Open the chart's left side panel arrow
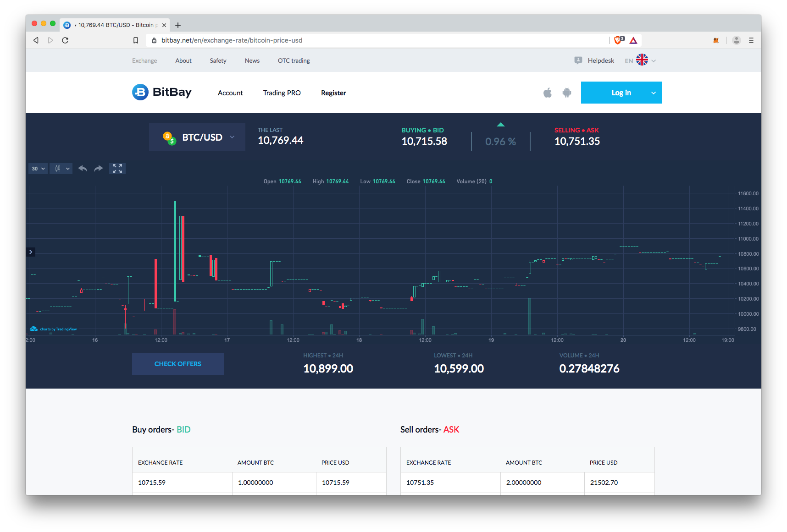 tap(31, 252)
